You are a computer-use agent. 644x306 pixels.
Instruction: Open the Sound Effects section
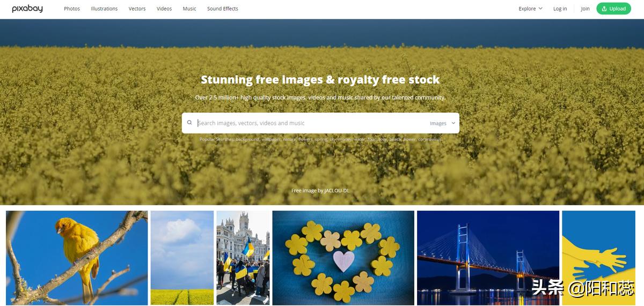point(223,9)
